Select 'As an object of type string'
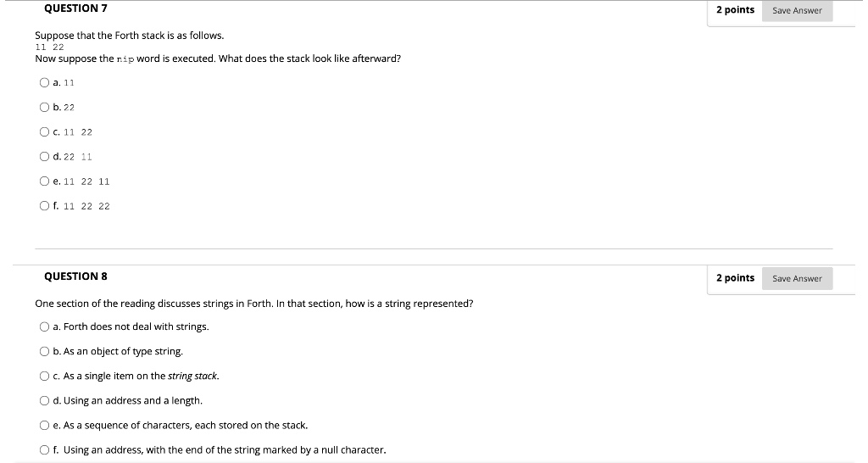Image resolution: width=868 pixels, height=463 pixels. pyautogui.click(x=44, y=352)
